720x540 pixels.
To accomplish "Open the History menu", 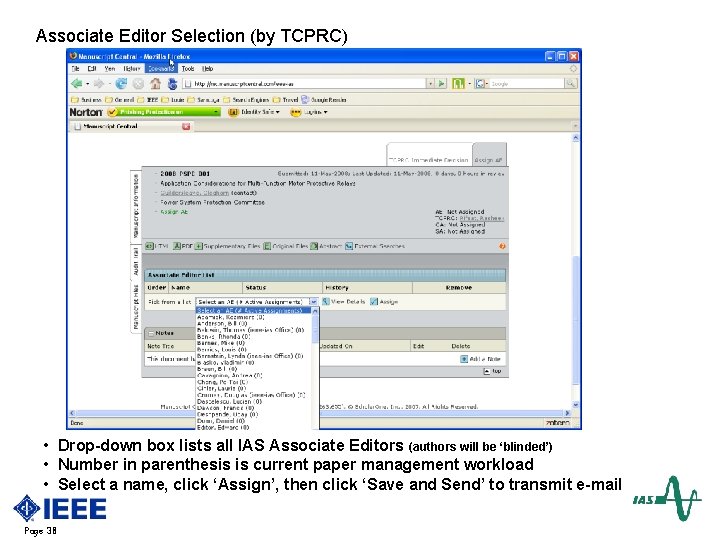I will [x=132, y=69].
